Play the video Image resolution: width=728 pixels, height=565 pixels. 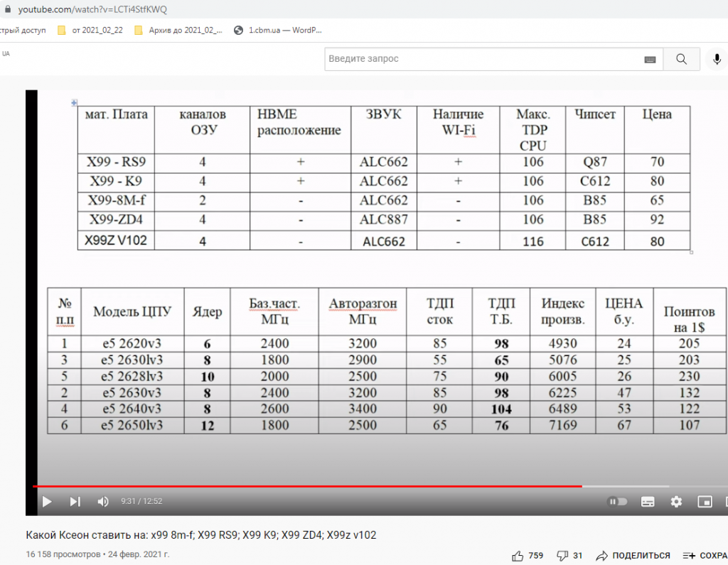coord(47,502)
